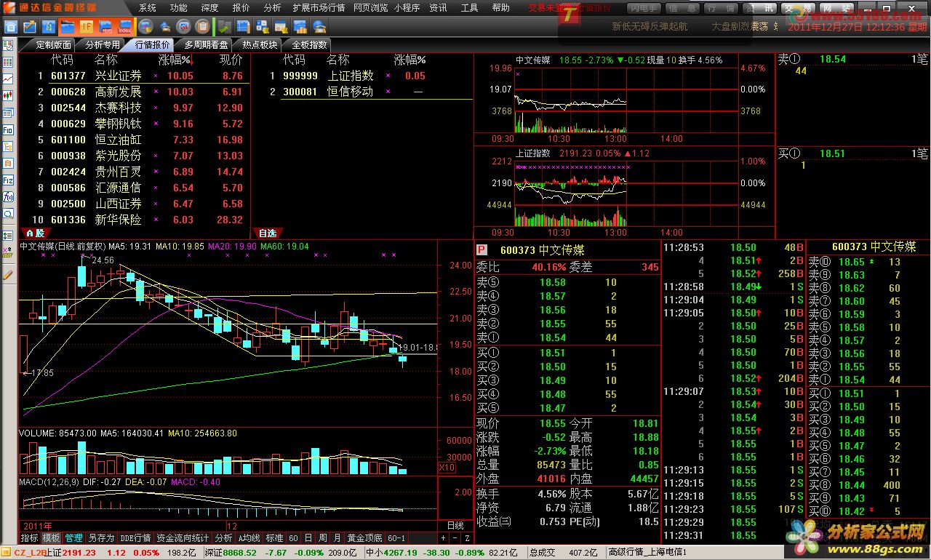Click the 60 minute period button

coord(293,538)
